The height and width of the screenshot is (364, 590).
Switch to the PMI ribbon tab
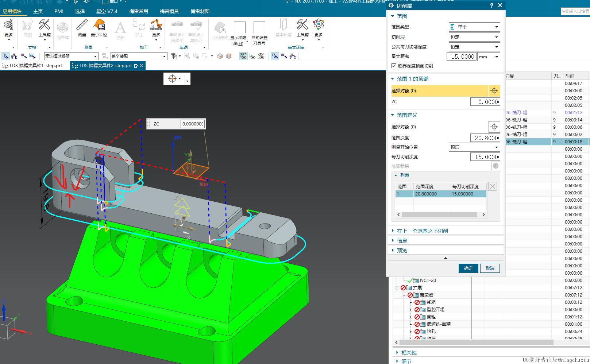coord(59,11)
